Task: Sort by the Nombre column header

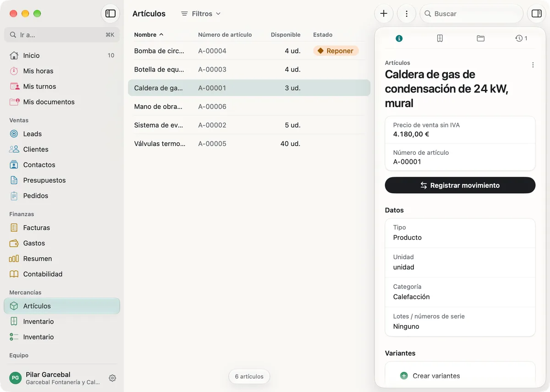Action: click(x=149, y=35)
